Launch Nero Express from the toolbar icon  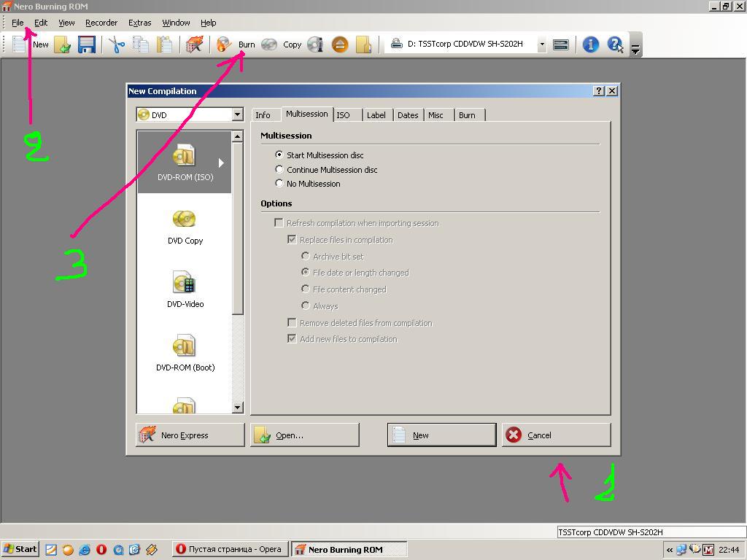(x=194, y=44)
